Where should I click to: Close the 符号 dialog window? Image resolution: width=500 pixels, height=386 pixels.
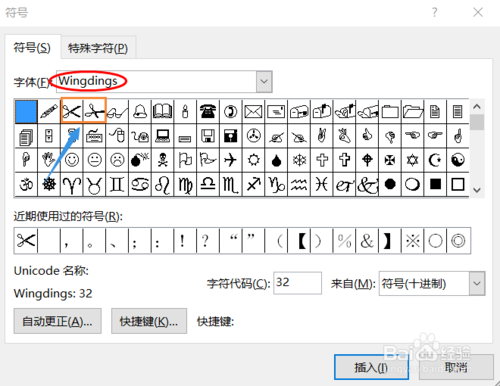point(478,12)
